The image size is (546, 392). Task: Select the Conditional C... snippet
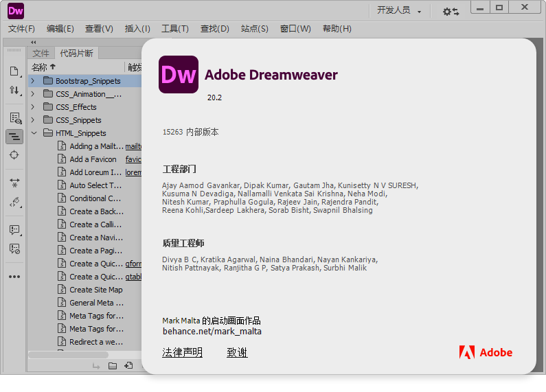95,198
